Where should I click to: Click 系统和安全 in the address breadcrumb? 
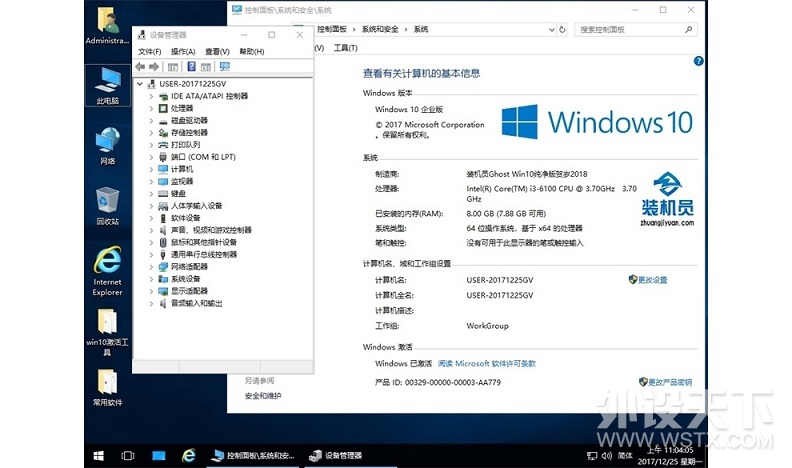coord(380,29)
